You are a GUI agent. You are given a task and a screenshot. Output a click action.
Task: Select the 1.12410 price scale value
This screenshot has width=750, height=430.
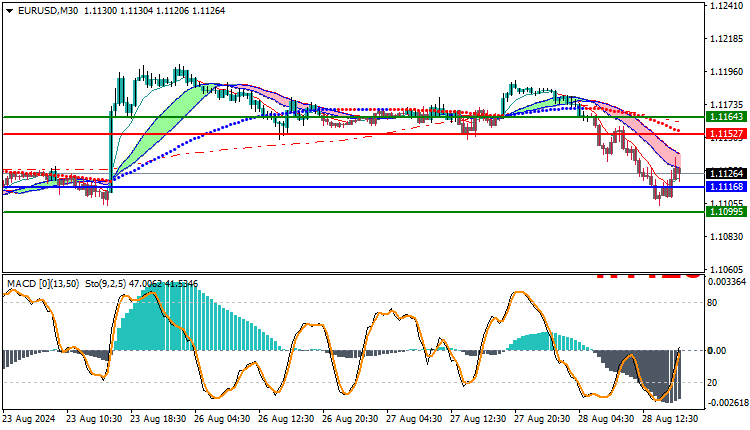coord(727,6)
